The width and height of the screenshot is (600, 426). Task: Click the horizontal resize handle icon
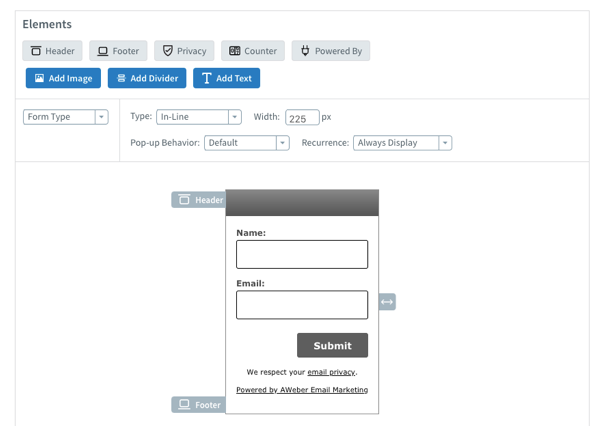(387, 302)
